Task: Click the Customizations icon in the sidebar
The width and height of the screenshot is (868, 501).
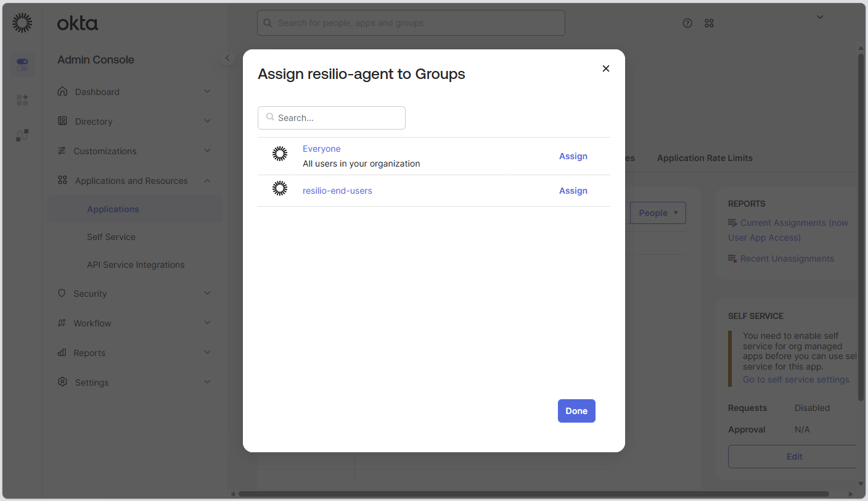Action: 62,151
